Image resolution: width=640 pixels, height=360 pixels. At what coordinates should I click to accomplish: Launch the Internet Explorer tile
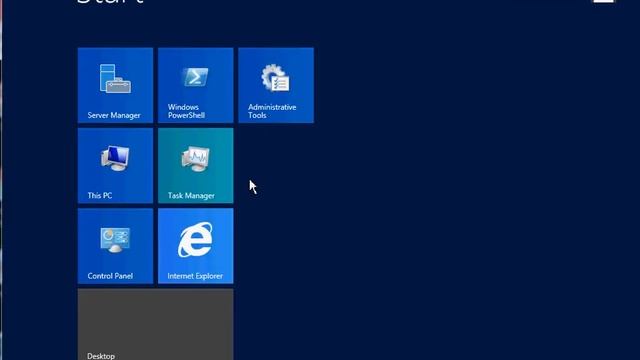(196, 246)
